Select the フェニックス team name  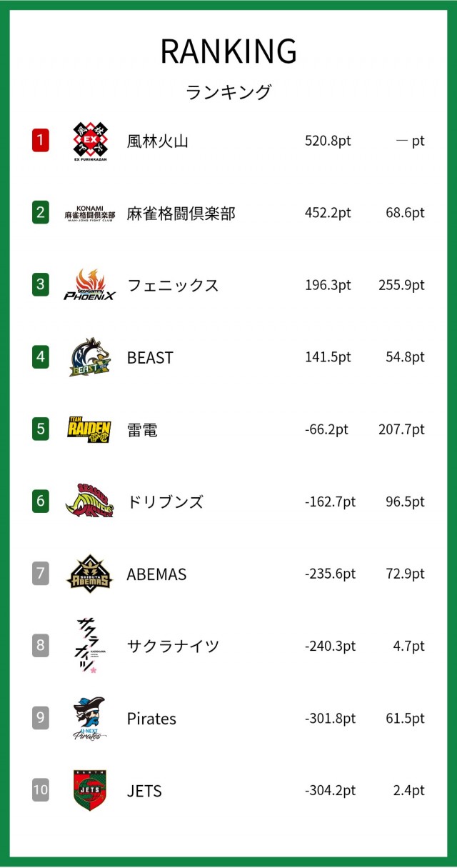[173, 285]
